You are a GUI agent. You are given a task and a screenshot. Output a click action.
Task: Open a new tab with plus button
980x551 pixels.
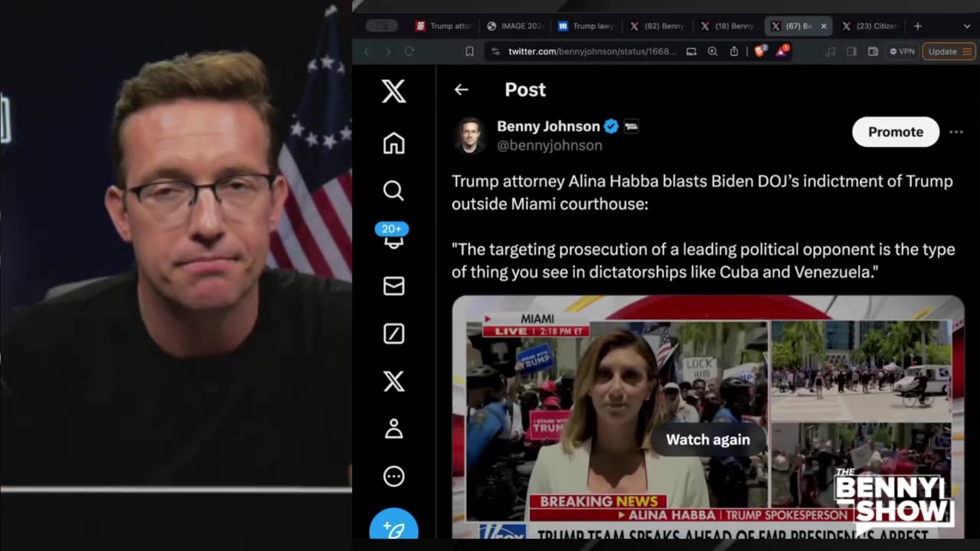click(x=917, y=26)
